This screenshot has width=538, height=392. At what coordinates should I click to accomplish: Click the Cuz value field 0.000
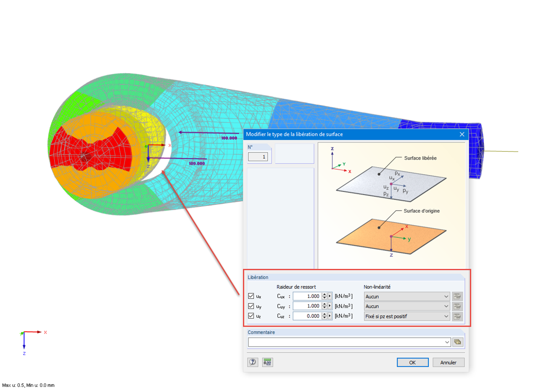(x=307, y=316)
